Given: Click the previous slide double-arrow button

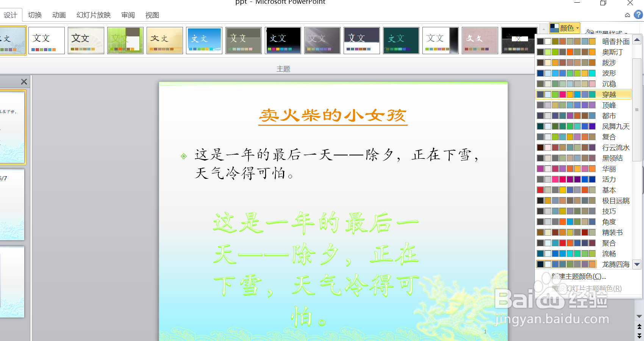Looking at the screenshot, I should tap(639, 326).
